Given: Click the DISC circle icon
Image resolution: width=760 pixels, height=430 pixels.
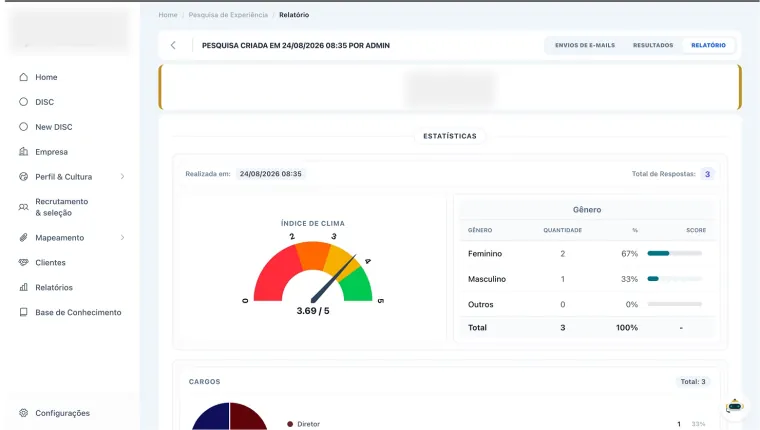Looking at the screenshot, I should tap(23, 102).
